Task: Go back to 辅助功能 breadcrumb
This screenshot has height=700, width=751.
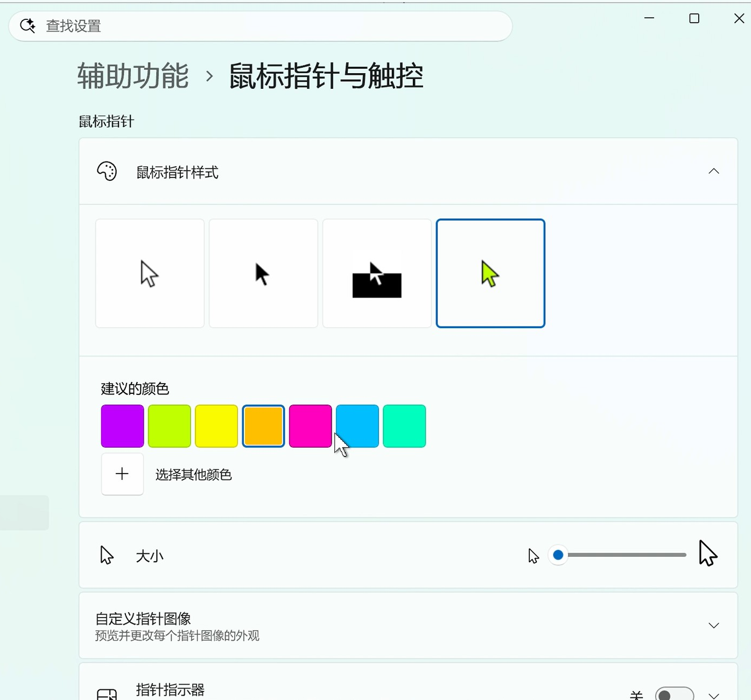Action: click(x=133, y=75)
